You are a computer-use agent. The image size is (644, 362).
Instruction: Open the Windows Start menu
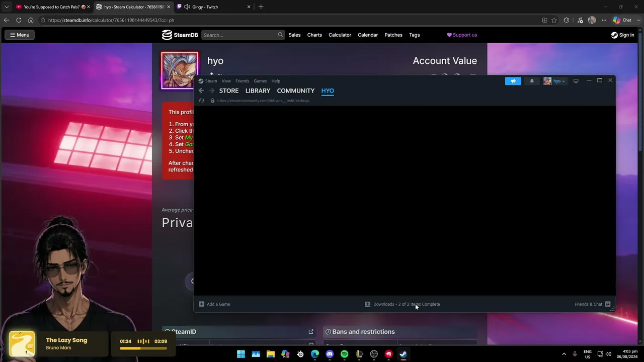point(241,354)
